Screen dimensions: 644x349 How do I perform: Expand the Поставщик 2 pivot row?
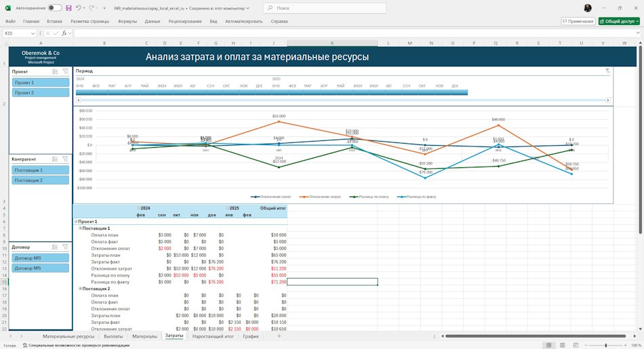point(80,288)
